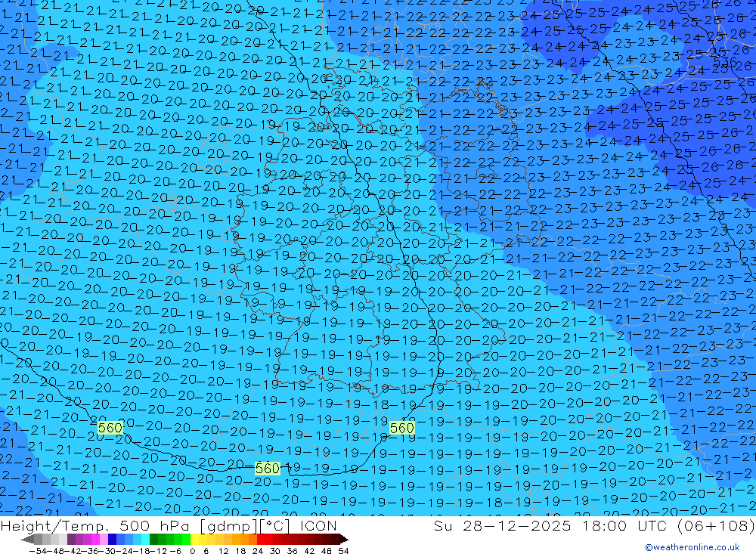Choose the dark blue swatch in the legend
756x554 pixels.
[113, 539]
